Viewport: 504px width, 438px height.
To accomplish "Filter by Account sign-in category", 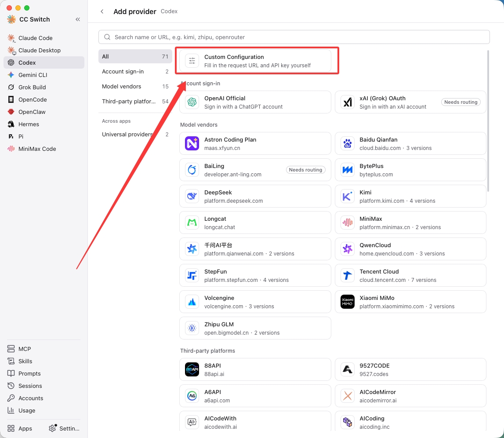I will pos(135,71).
